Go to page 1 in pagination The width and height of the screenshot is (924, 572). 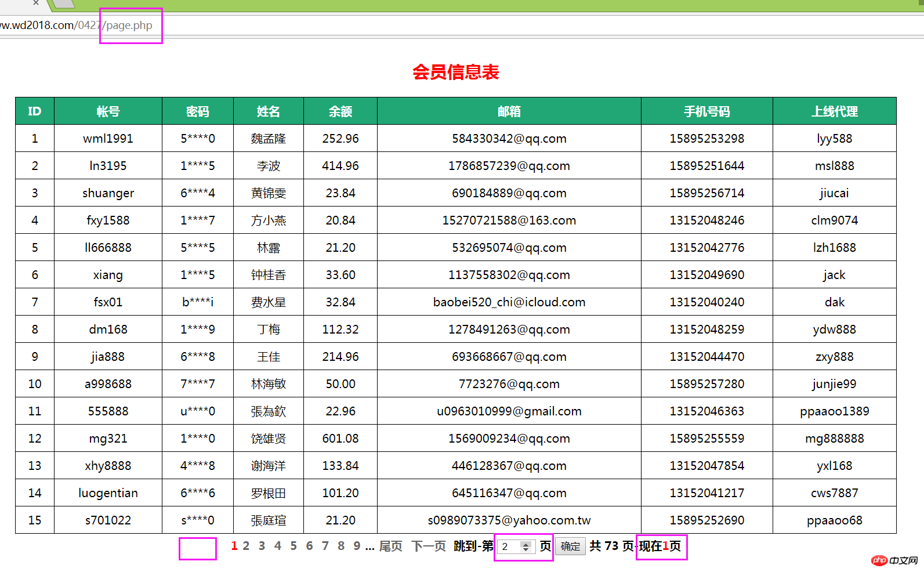point(234,546)
